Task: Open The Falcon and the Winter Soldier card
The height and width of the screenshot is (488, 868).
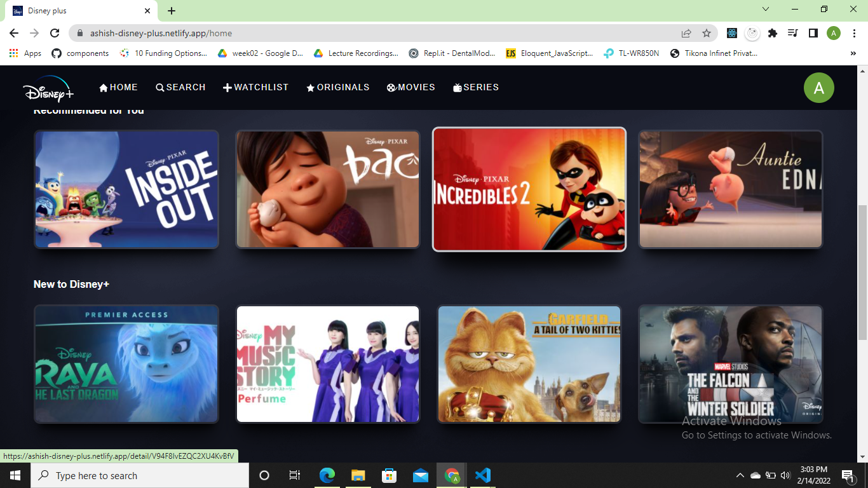Action: pyautogui.click(x=731, y=364)
